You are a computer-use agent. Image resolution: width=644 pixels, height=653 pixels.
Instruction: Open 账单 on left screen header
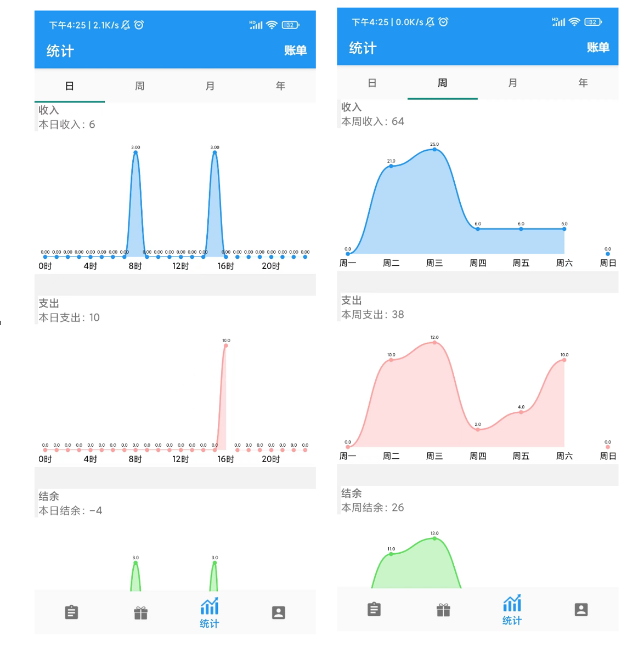(295, 50)
